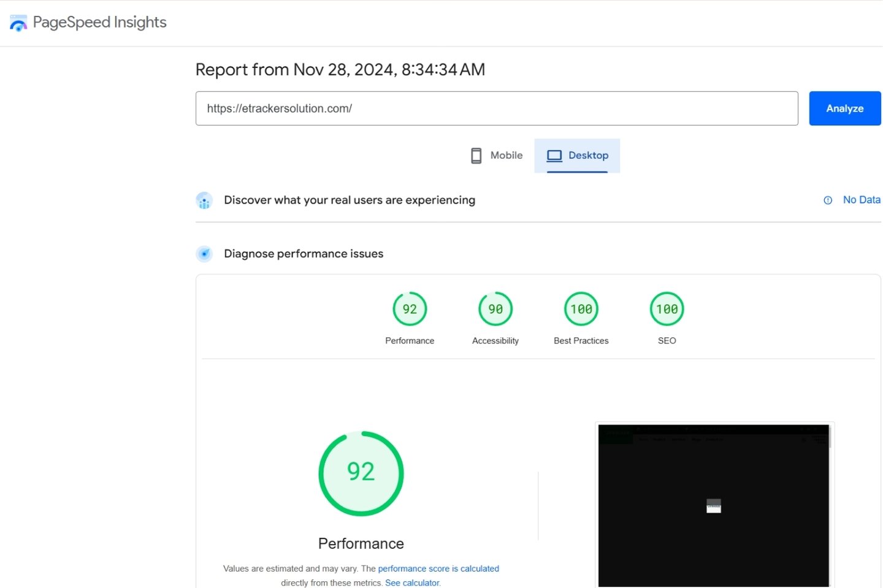Click the large Performance heading below gauge
The image size is (883, 588).
coord(361,544)
